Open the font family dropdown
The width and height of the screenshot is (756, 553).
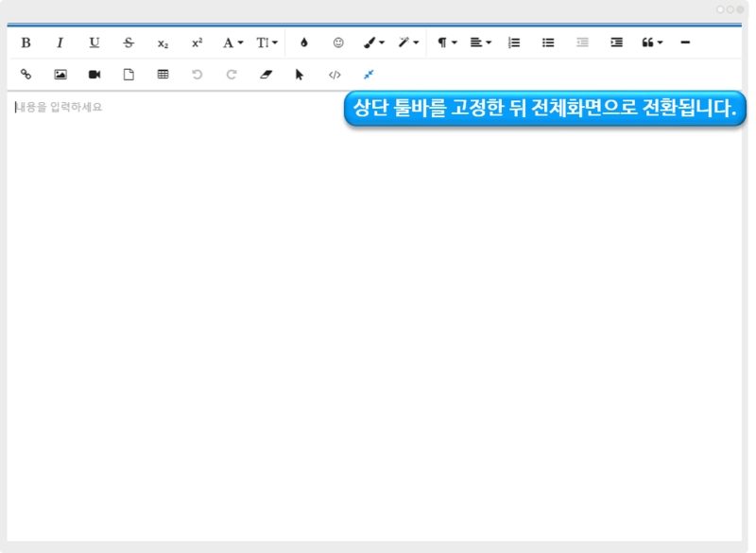point(232,43)
